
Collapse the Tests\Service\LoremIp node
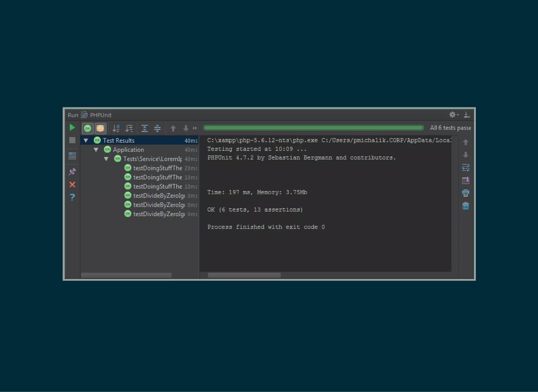pyautogui.click(x=106, y=159)
